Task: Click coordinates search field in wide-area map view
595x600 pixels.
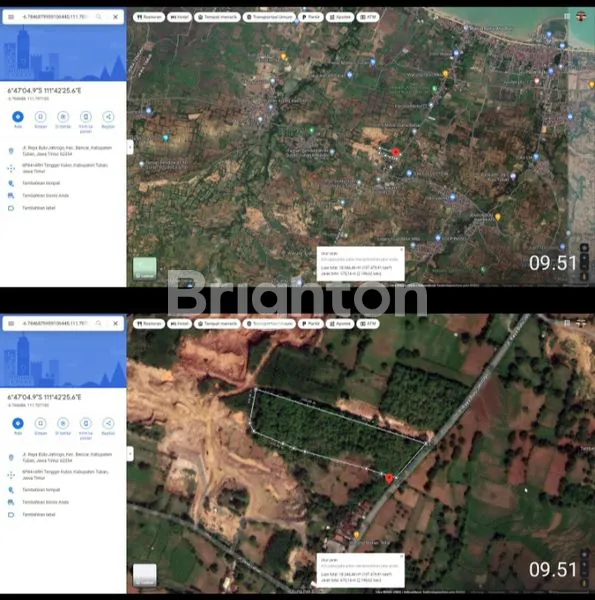Action: (55, 17)
